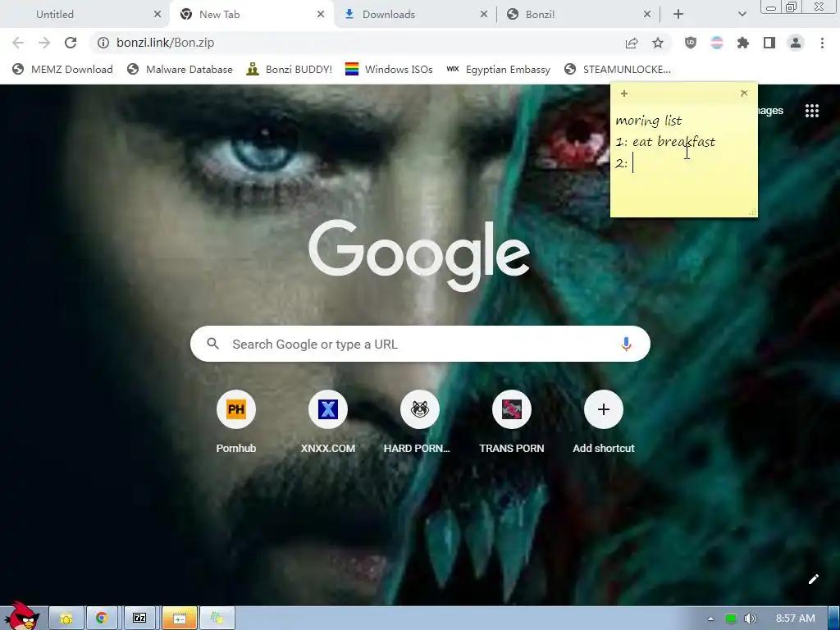Click the Add shortcut tile
Image resolution: width=840 pixels, height=630 pixels.
603,422
